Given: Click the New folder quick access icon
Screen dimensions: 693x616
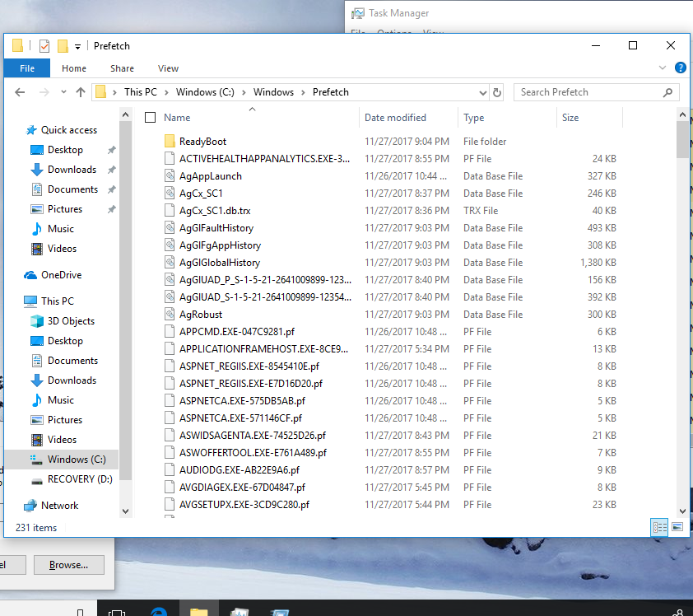Looking at the screenshot, I should point(63,46).
